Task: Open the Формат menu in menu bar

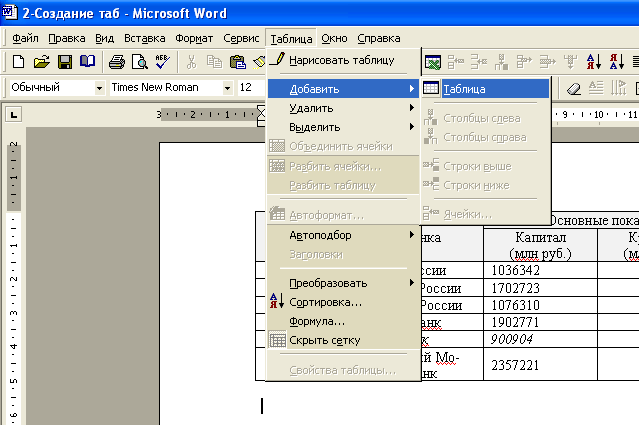Action: point(194,38)
